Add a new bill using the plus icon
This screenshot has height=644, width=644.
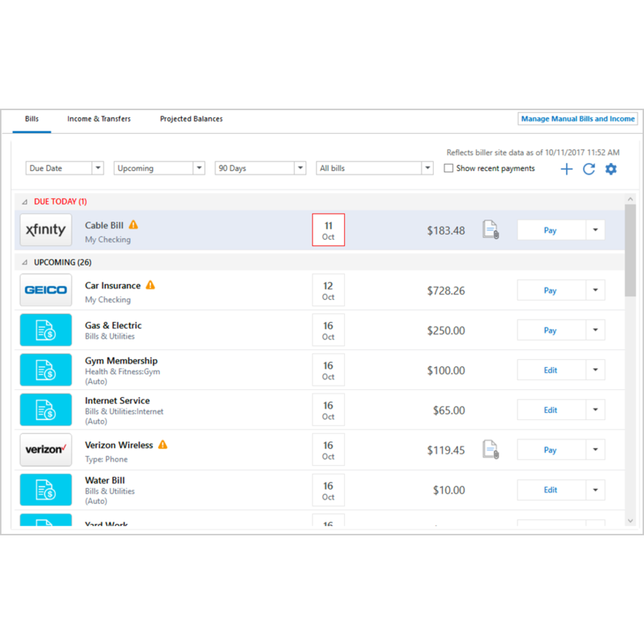click(566, 169)
